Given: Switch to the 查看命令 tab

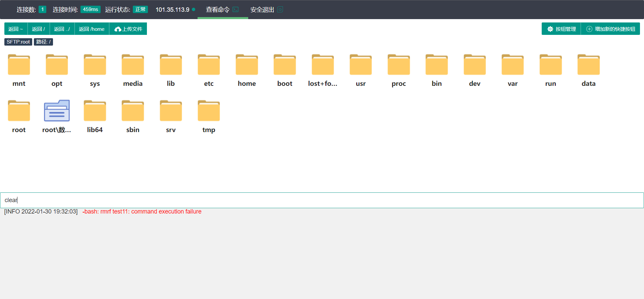Looking at the screenshot, I should click(222, 9).
